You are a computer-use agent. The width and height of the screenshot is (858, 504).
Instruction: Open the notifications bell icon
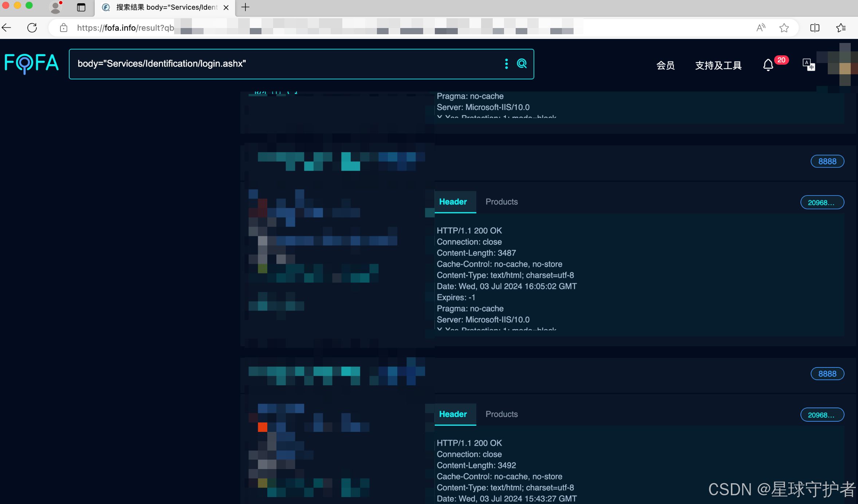click(768, 65)
